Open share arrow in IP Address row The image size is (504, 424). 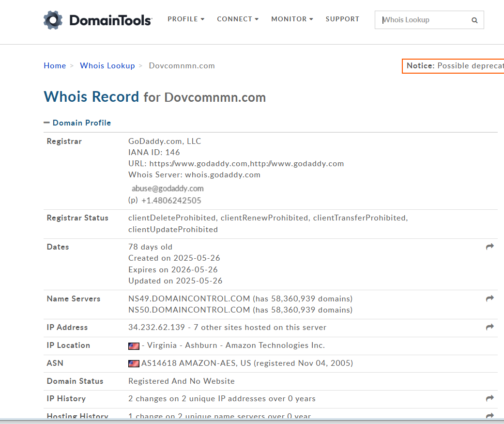coord(489,327)
